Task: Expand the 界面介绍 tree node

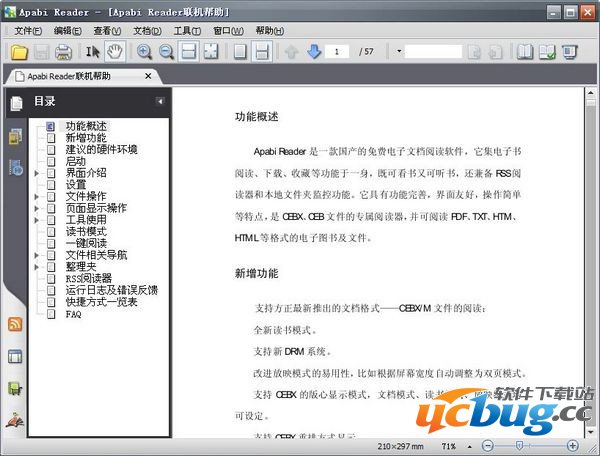Action: [37, 173]
